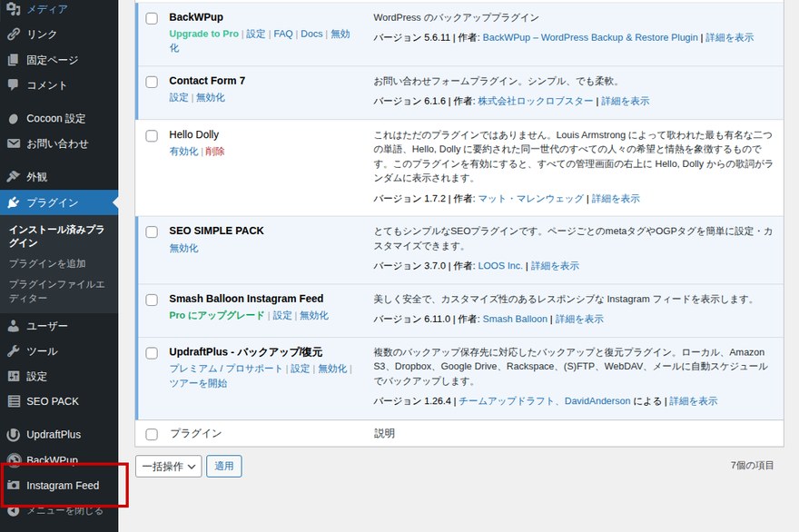Open メディア menu in sidebar
The image size is (799, 532).
(x=47, y=9)
